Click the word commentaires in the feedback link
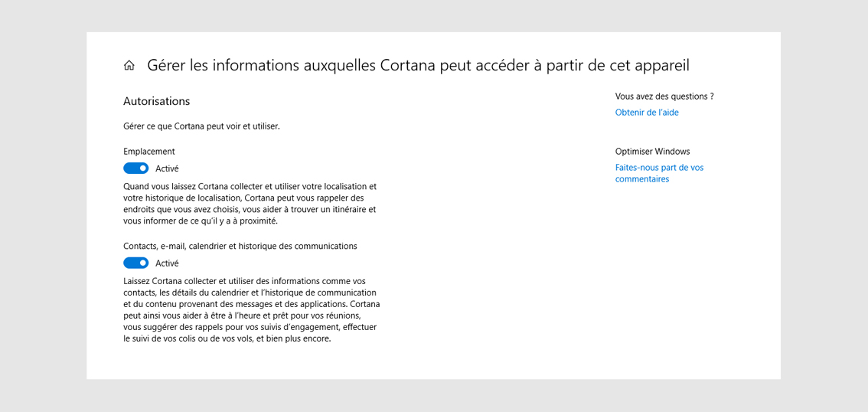 pos(642,179)
